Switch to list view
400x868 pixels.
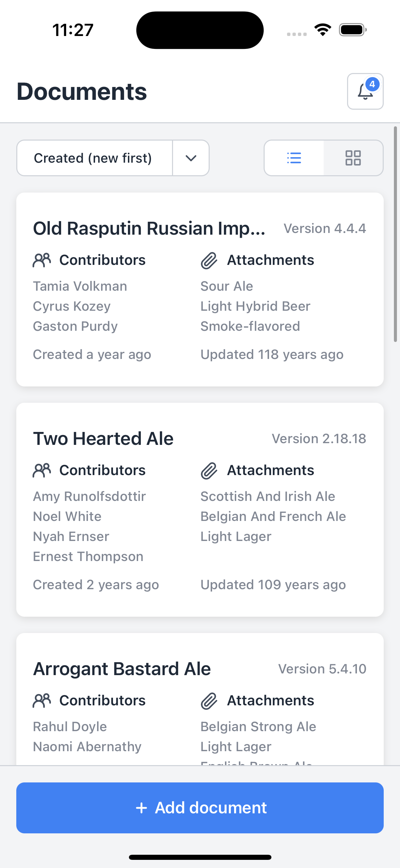294,158
